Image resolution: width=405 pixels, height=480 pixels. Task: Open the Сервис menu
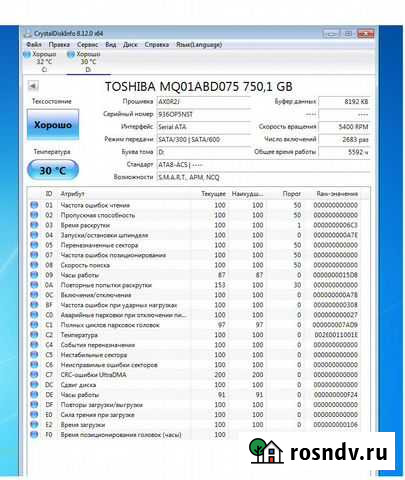click(x=87, y=44)
